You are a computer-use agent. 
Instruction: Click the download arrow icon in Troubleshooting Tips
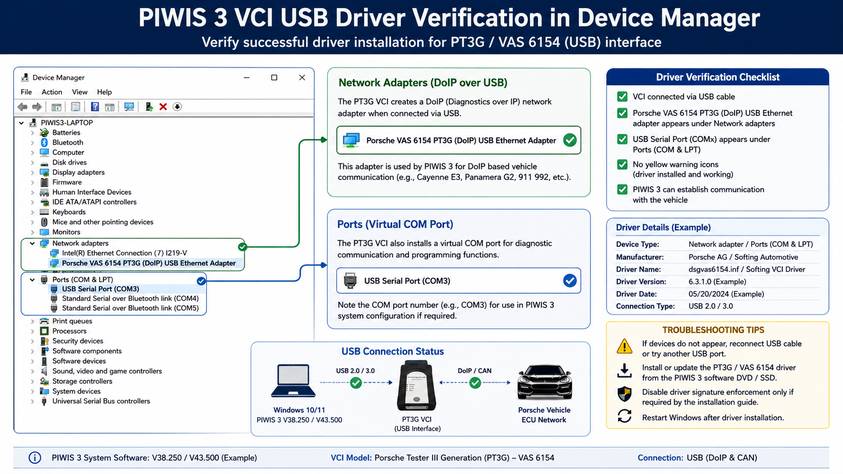pyautogui.click(x=624, y=370)
